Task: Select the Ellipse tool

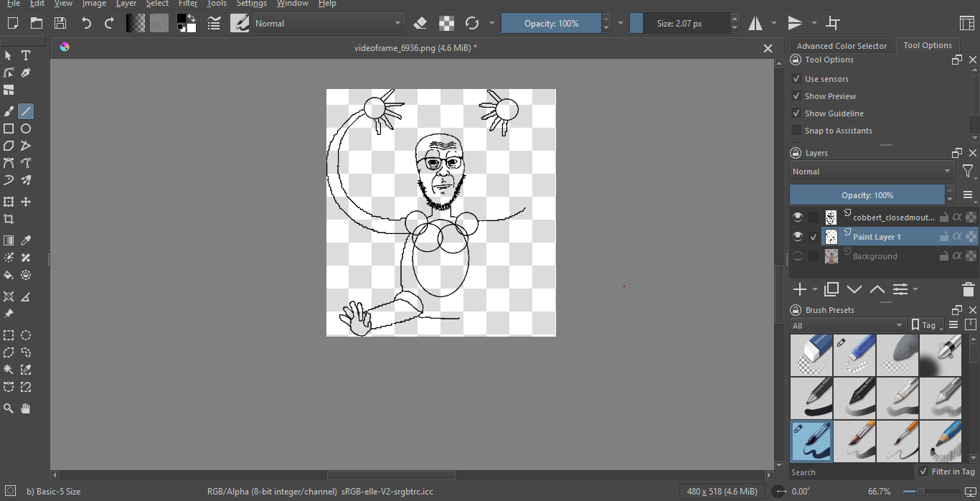Action: (26, 128)
